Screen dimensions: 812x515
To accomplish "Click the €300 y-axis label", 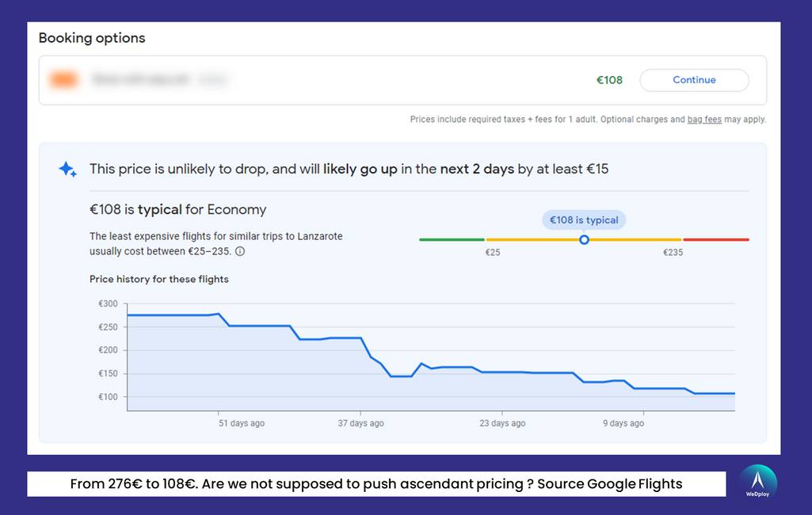I will 109,303.
